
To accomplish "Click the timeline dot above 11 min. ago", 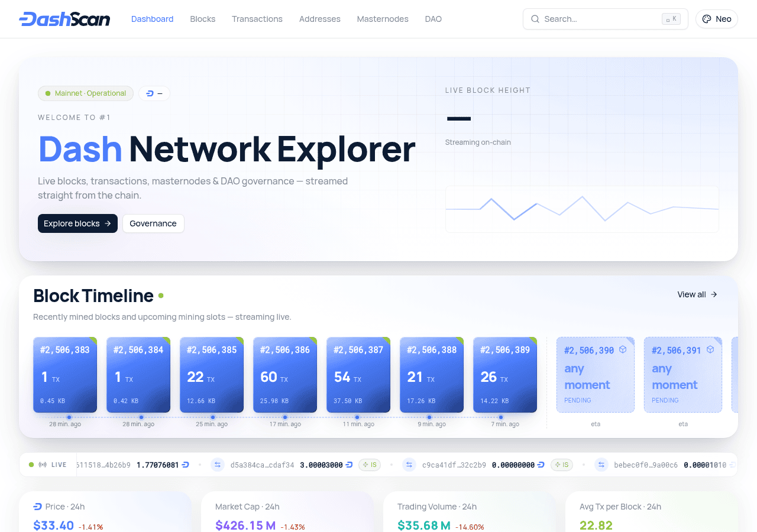I will click(x=357, y=417).
